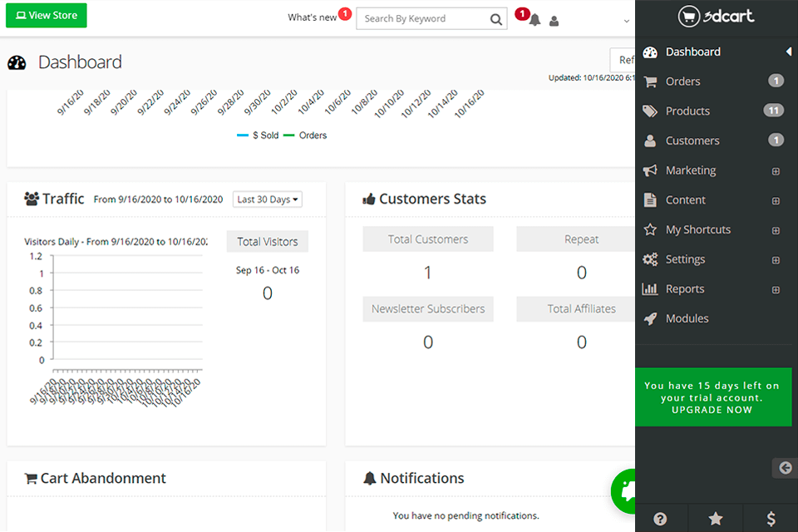The image size is (798, 532).
Task: Click the search magnifier icon
Action: [496, 19]
